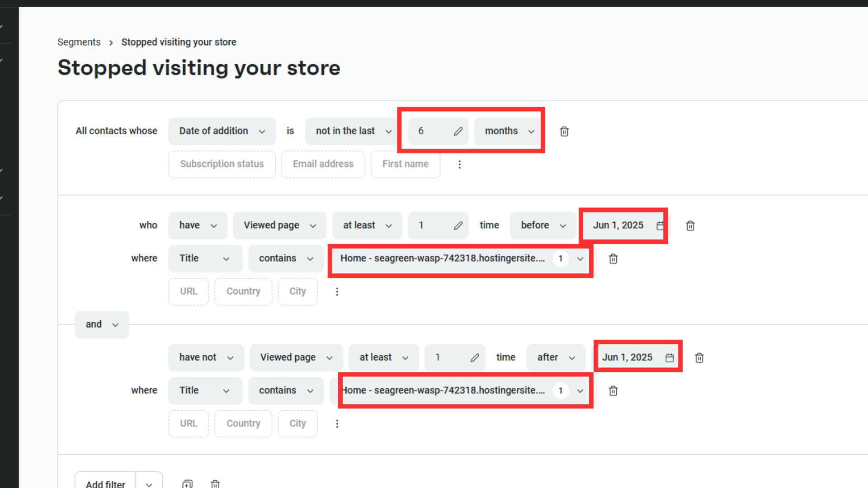
Task: Delete first Title contains filter
Action: click(613, 258)
